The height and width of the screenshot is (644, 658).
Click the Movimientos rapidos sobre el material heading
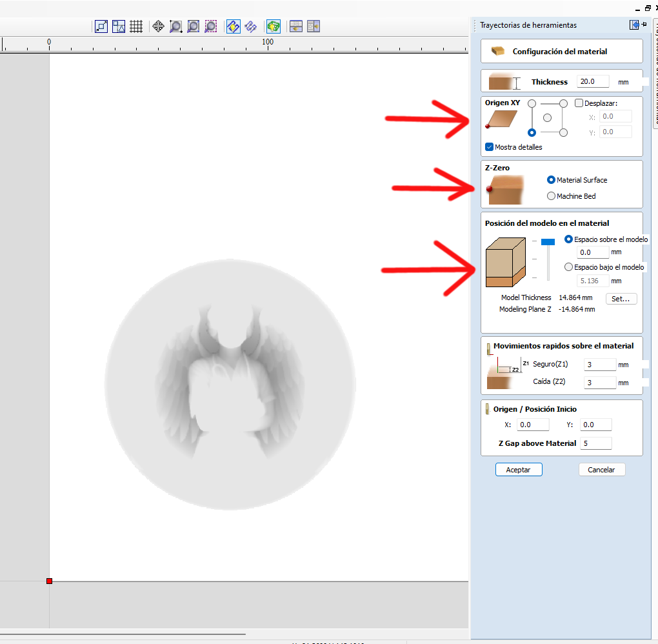pyautogui.click(x=564, y=346)
